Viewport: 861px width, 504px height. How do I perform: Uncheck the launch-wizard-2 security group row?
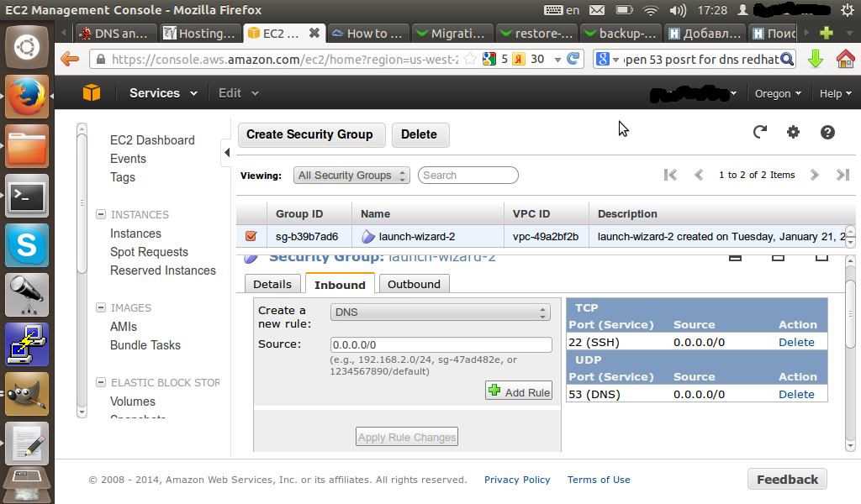[251, 236]
